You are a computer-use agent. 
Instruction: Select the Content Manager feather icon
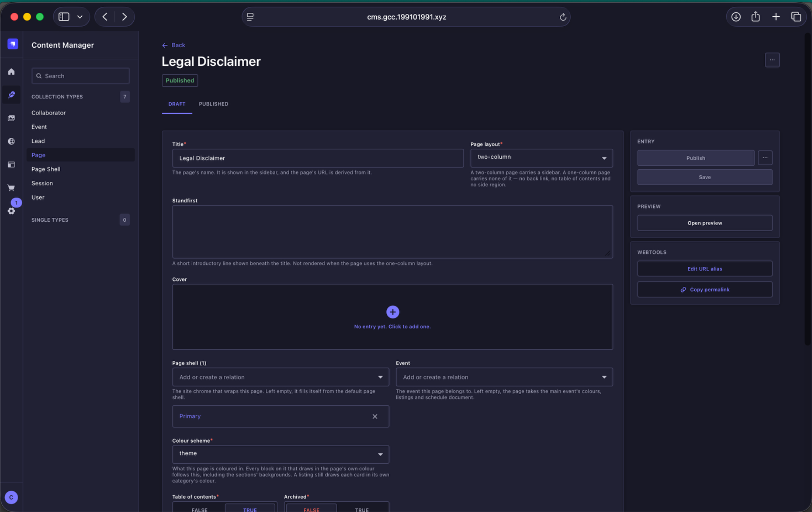tap(12, 95)
